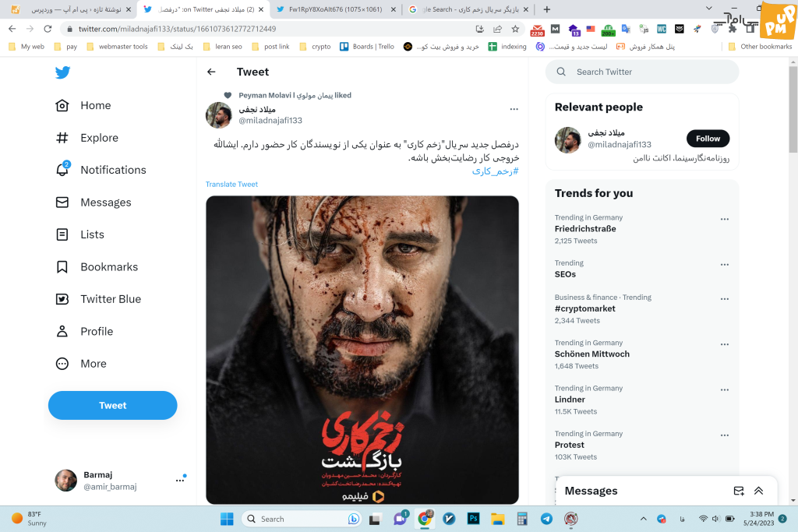Image resolution: width=798 pixels, height=532 pixels.
Task: Show hidden system tray icons
Action: tap(643, 519)
